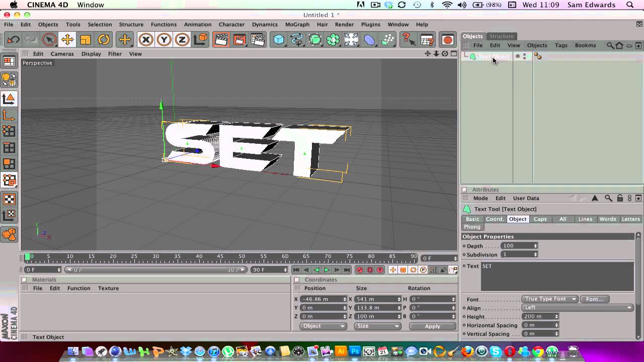Click the array modeling objects icon
The image size is (644, 362).
333,39
